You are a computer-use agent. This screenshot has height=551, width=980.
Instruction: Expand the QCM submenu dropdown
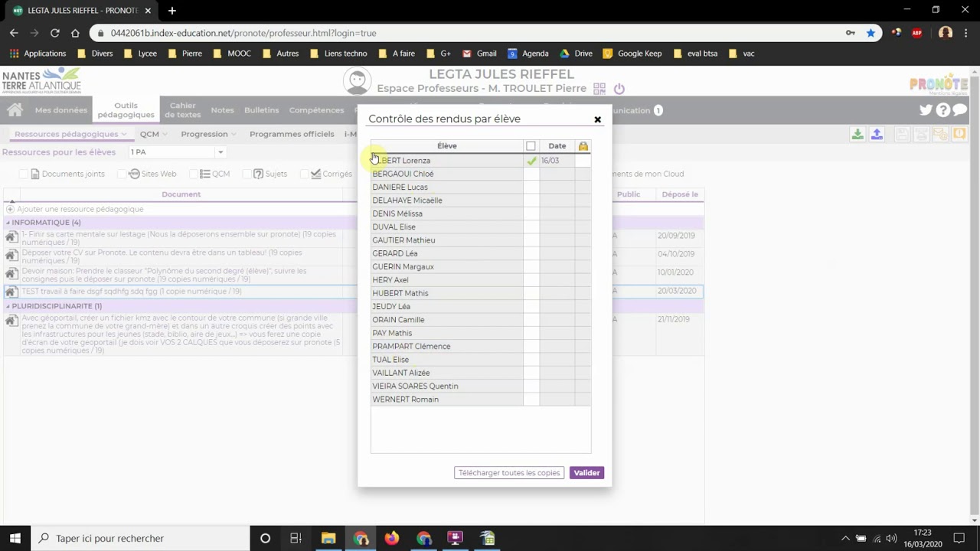[x=153, y=134]
